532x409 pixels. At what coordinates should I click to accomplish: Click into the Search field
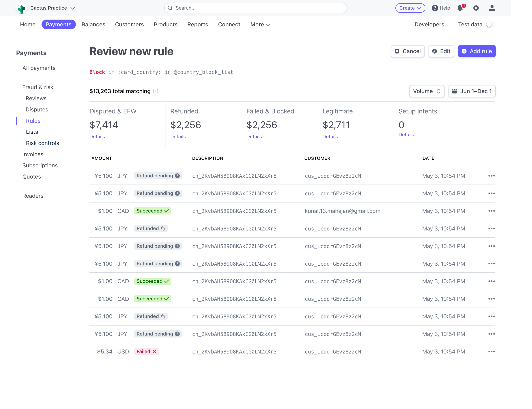256,8
